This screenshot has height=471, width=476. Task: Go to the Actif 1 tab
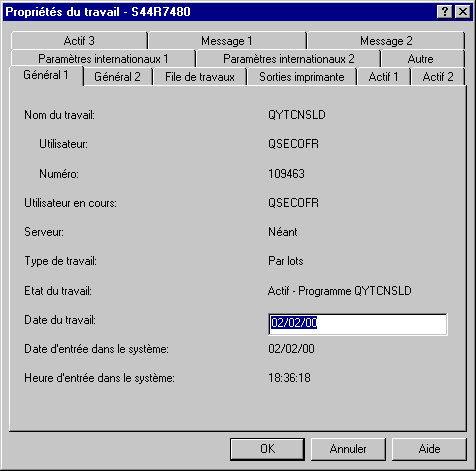tap(383, 77)
